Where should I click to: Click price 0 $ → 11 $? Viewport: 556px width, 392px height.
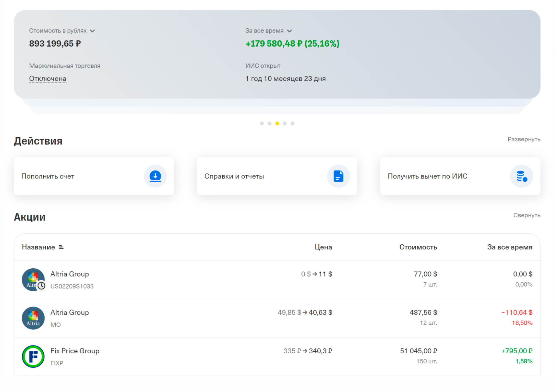317,274
